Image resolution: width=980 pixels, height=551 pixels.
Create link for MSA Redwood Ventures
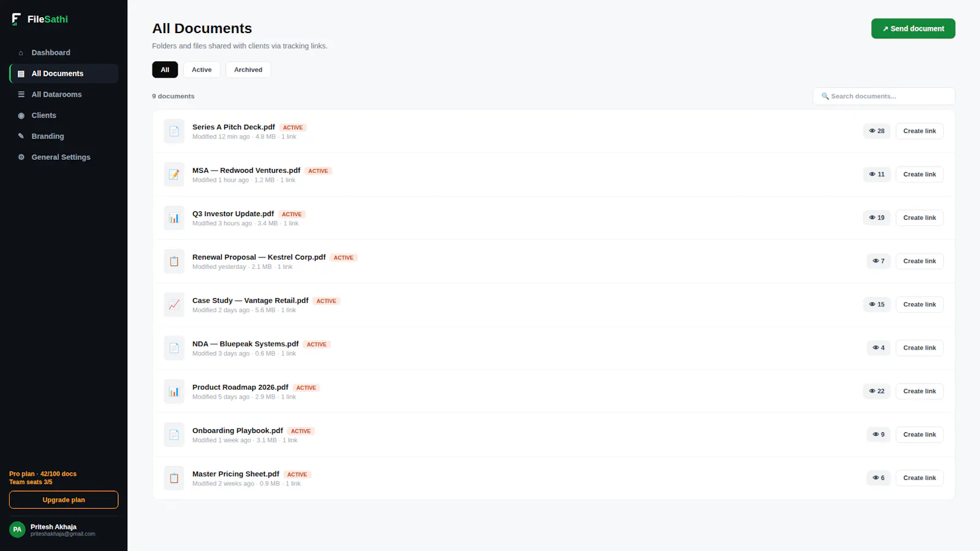click(919, 174)
